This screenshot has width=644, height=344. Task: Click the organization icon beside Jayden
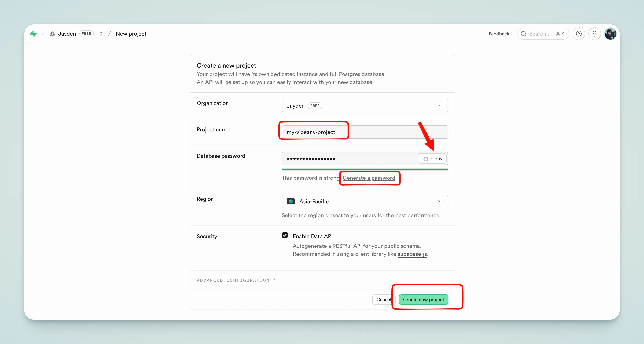tap(52, 34)
